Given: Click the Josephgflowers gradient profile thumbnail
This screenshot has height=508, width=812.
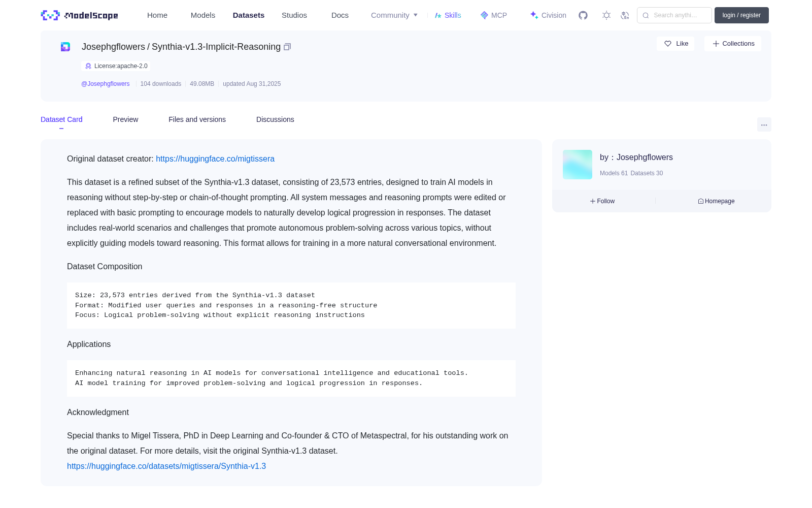Looking at the screenshot, I should [578, 165].
